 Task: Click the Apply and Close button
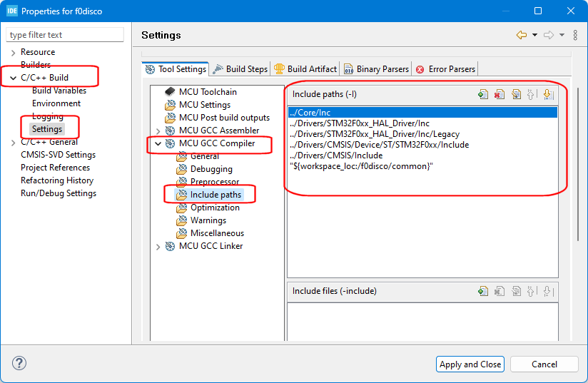coord(470,364)
